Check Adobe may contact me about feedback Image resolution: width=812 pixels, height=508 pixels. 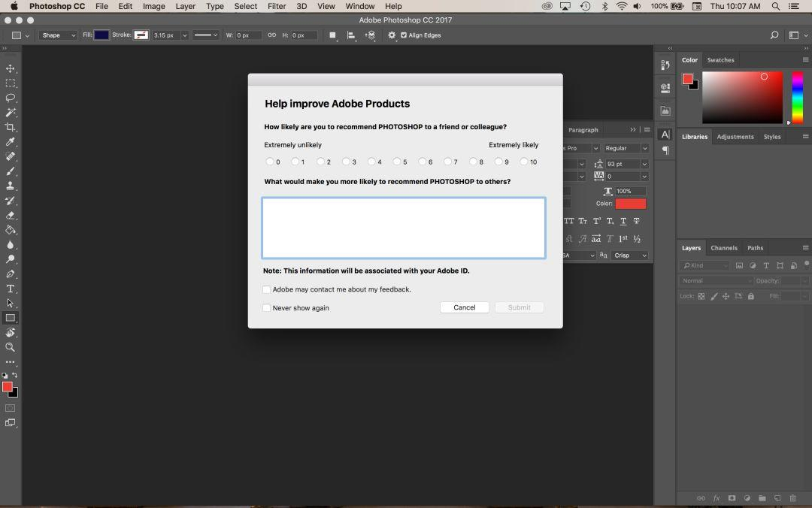click(x=266, y=289)
